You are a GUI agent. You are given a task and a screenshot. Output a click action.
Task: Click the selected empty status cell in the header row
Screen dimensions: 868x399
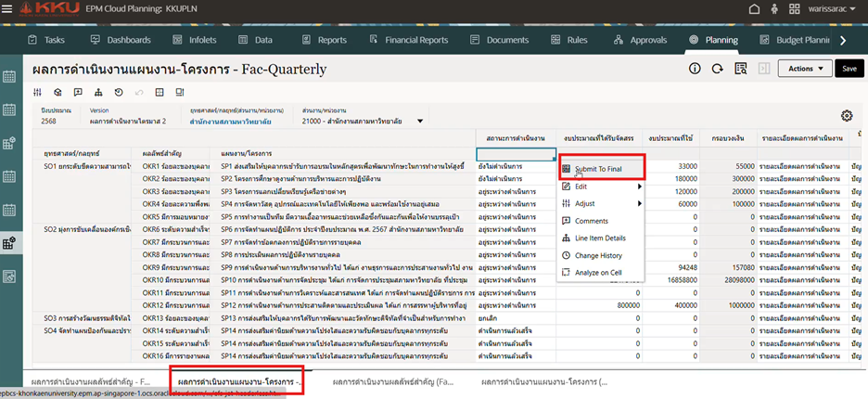pyautogui.click(x=516, y=154)
